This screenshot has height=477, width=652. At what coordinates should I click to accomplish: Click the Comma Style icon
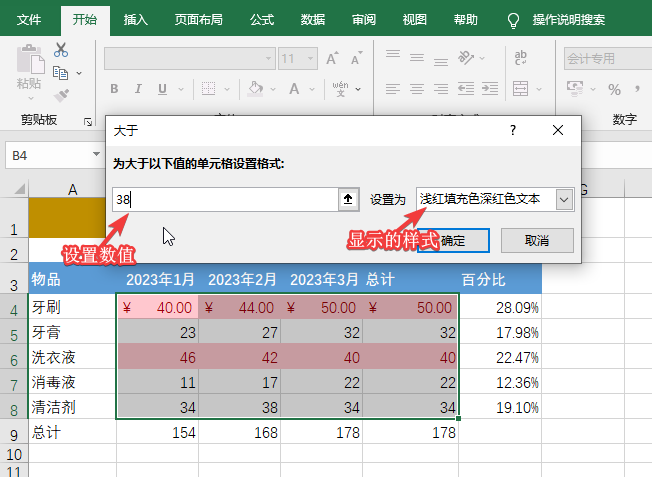[637, 89]
